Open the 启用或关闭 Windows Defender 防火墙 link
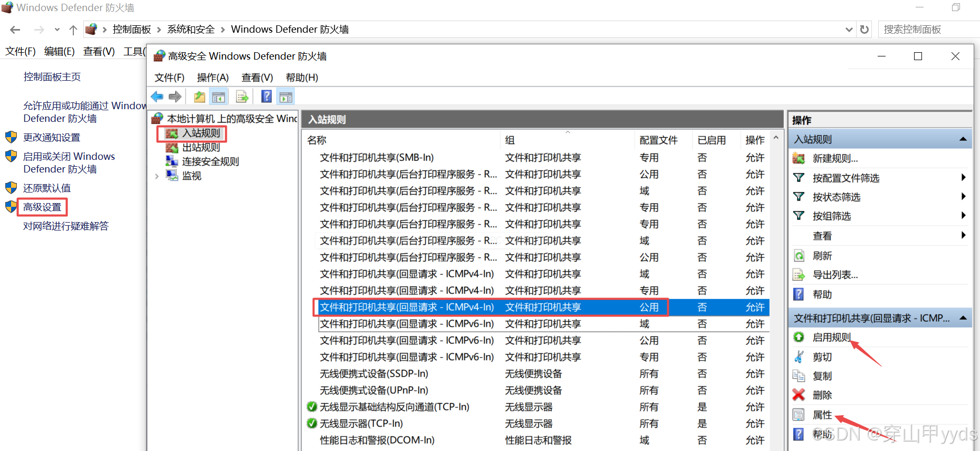This screenshot has height=451, width=980. tap(69, 163)
